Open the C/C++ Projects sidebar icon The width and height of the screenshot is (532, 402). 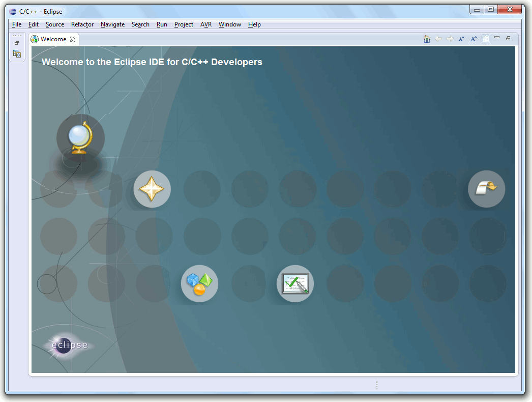pos(17,53)
